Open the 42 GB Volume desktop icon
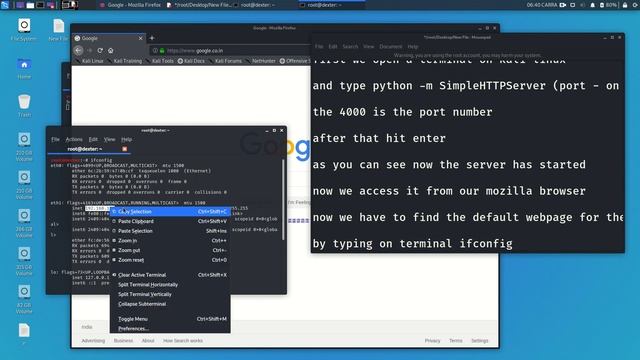 (x=24, y=299)
